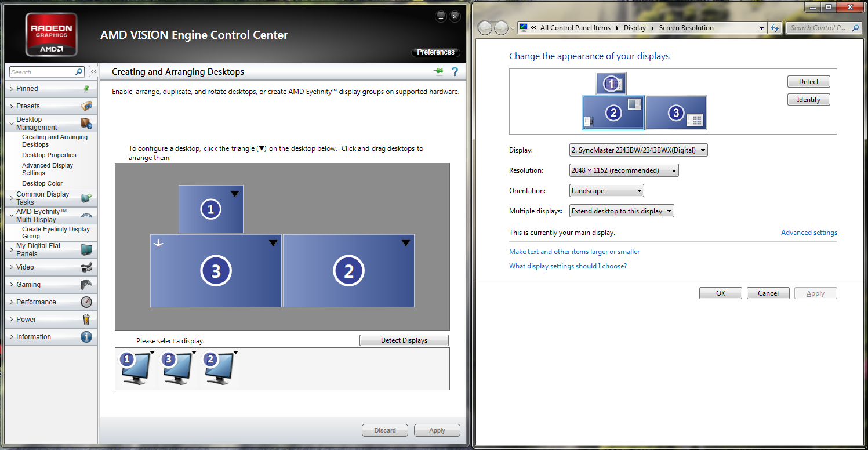Click the Pinned category pin icon
The width and height of the screenshot is (868, 450).
[86, 89]
